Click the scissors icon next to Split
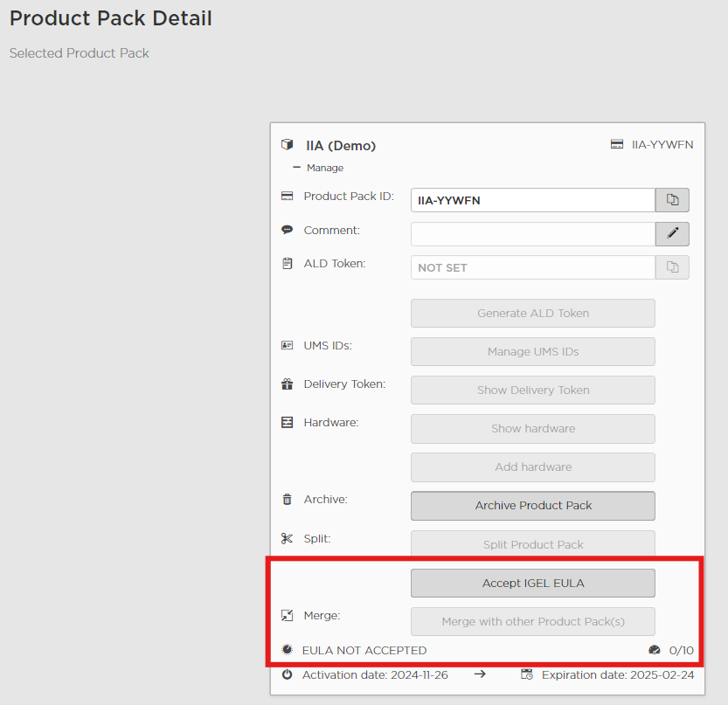This screenshot has width=728, height=705. tap(288, 538)
